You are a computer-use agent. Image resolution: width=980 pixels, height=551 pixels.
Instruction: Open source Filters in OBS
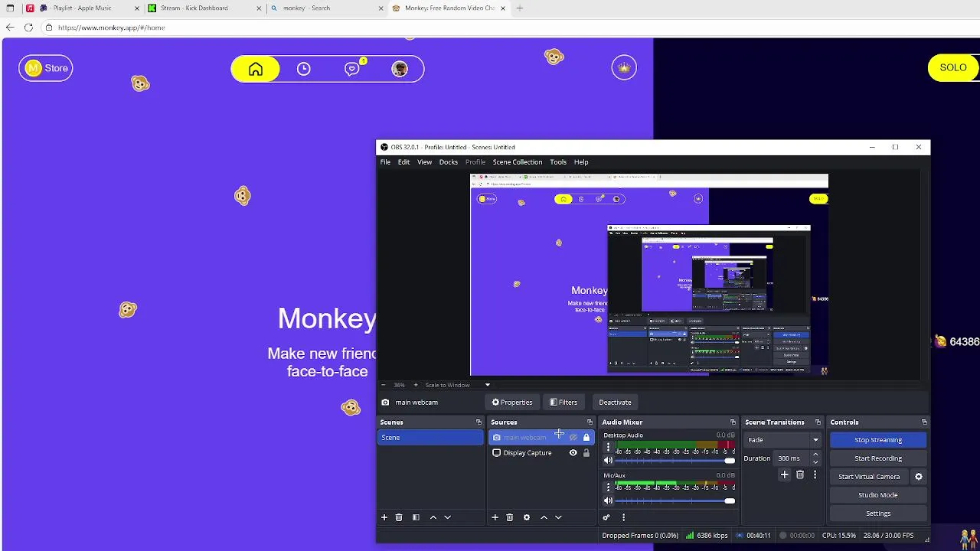[563, 403]
